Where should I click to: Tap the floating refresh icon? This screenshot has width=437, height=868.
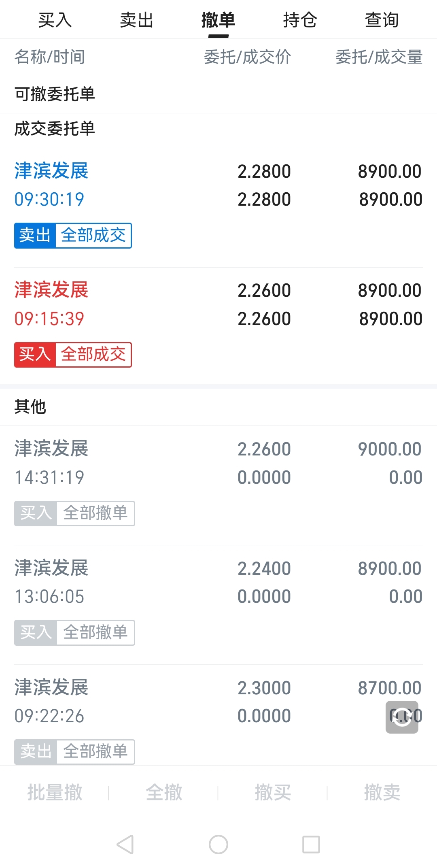[x=402, y=717]
